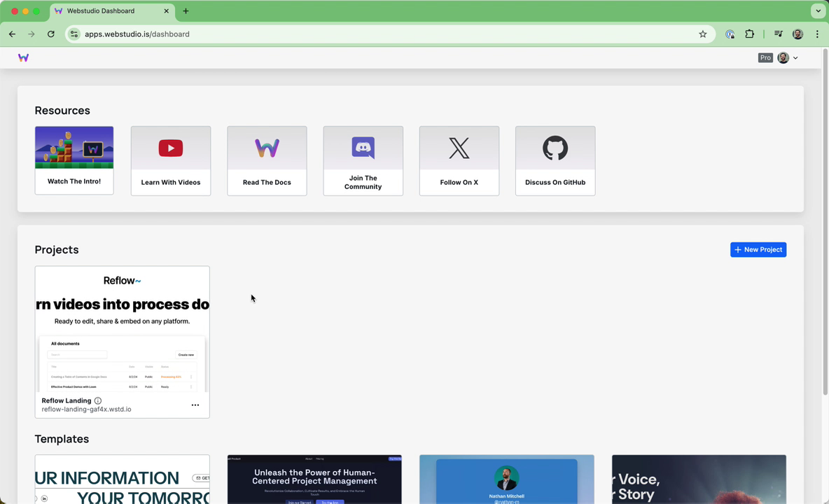Click the GitHub icon on Discuss card
Viewport: 829px width, 504px height.
(555, 148)
